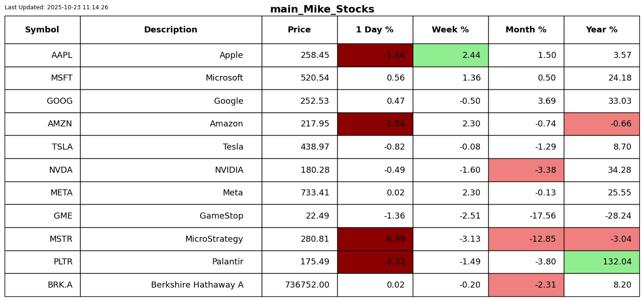Click the BRK.A symbol cell
644x301 pixels.
[42, 285]
